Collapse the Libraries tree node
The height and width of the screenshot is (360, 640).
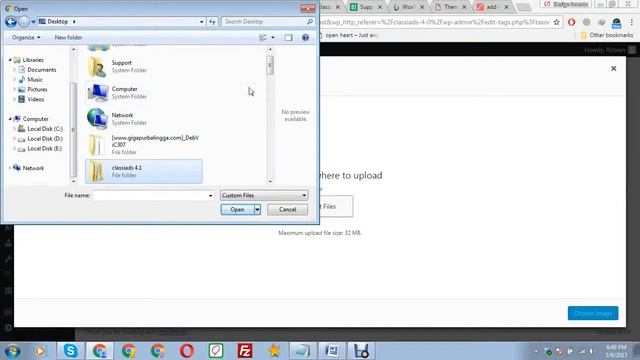(10, 60)
